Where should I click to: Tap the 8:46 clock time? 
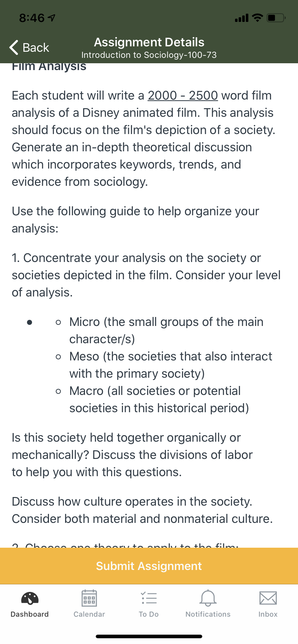pos(32,18)
